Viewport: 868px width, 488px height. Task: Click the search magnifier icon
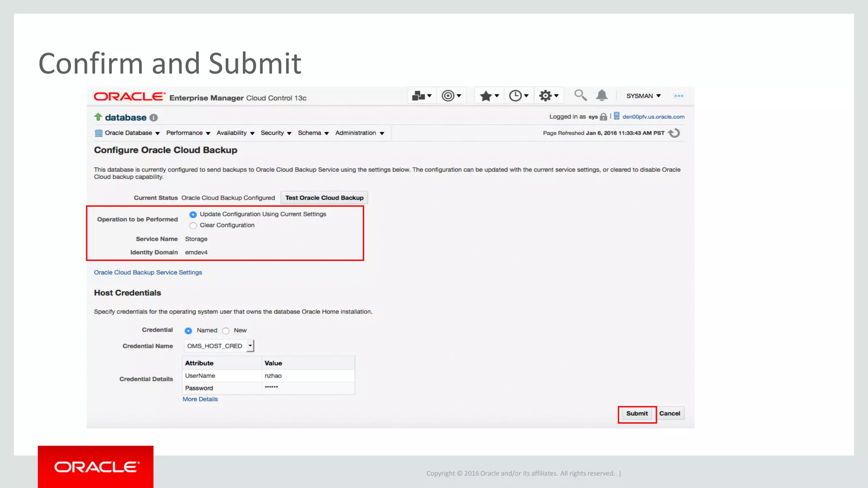coord(580,95)
